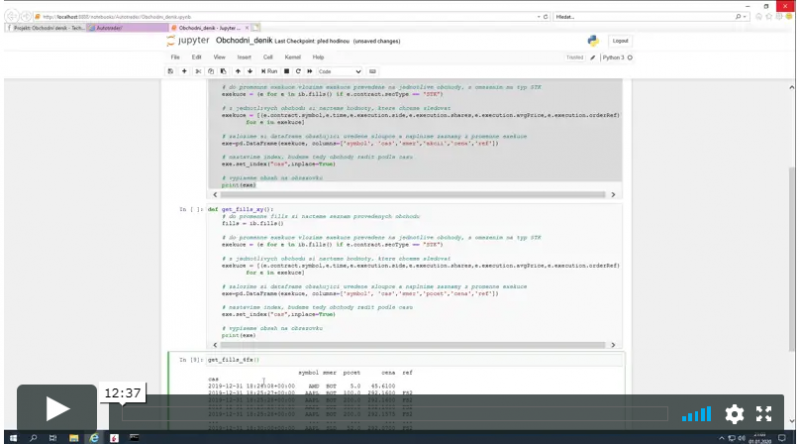Interrupt the kernel with stop icon
Viewport: 800px width, 444px height.
pyautogui.click(x=287, y=71)
